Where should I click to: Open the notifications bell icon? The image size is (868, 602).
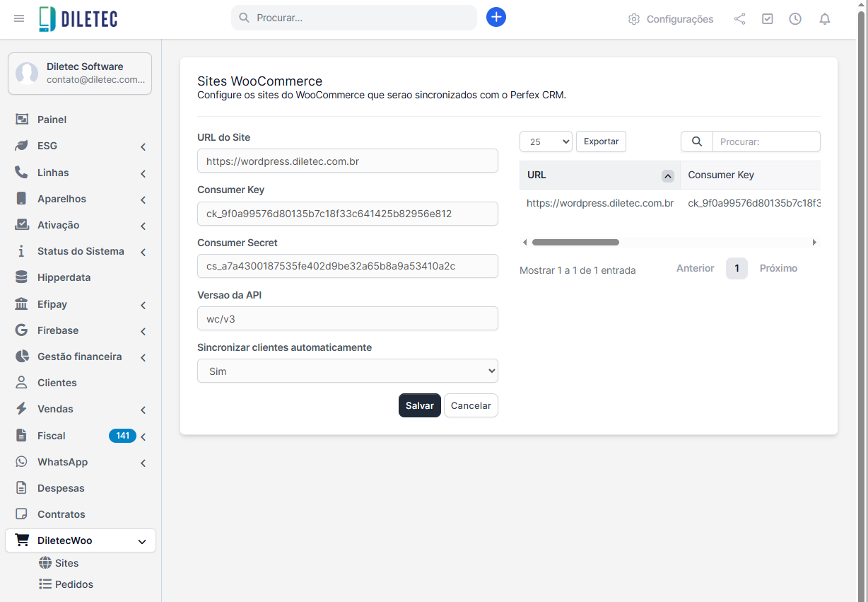(x=824, y=19)
